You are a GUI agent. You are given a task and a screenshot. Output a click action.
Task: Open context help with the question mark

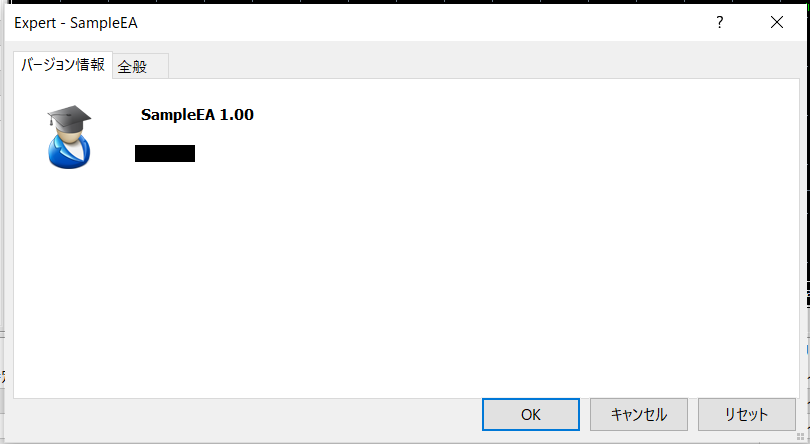click(720, 22)
